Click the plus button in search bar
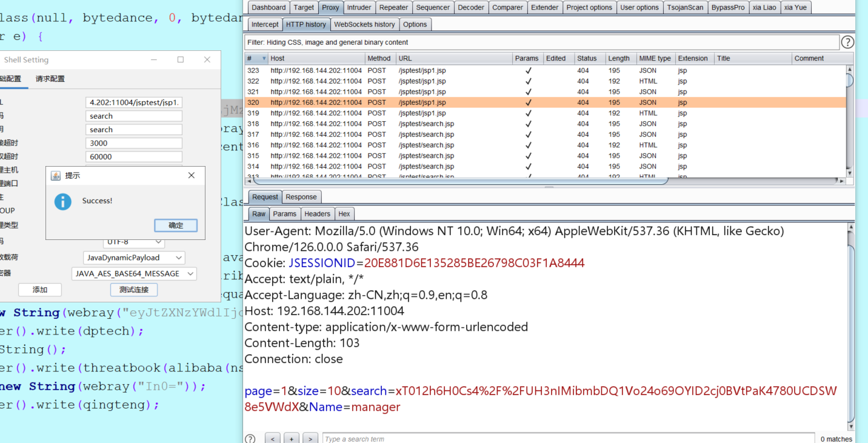This screenshot has width=868, height=443. coord(292,439)
